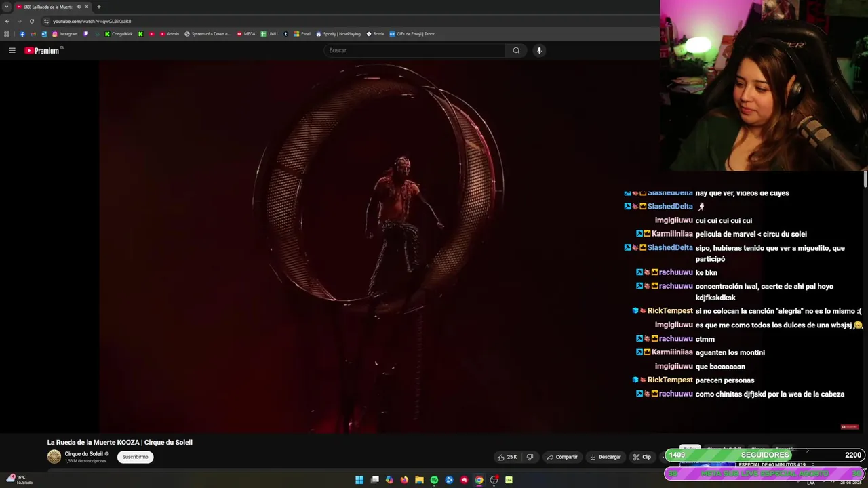Click chat message 'parecen personas'
Image resolution: width=868 pixels, height=488 pixels.
[x=725, y=380]
